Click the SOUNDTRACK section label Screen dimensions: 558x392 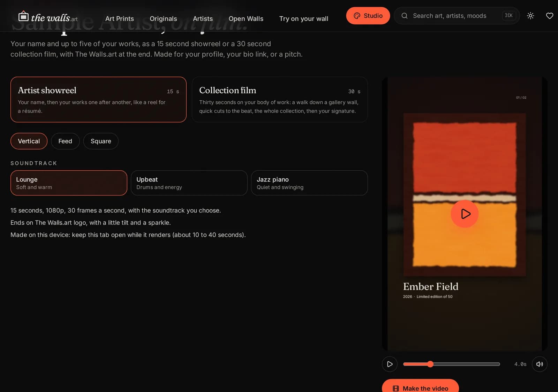(34, 163)
